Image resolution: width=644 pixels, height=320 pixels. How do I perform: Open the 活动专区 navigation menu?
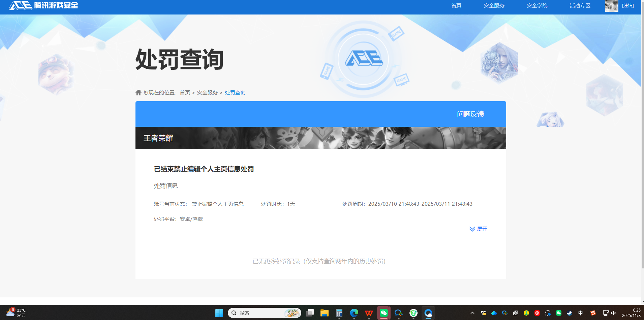(579, 5)
